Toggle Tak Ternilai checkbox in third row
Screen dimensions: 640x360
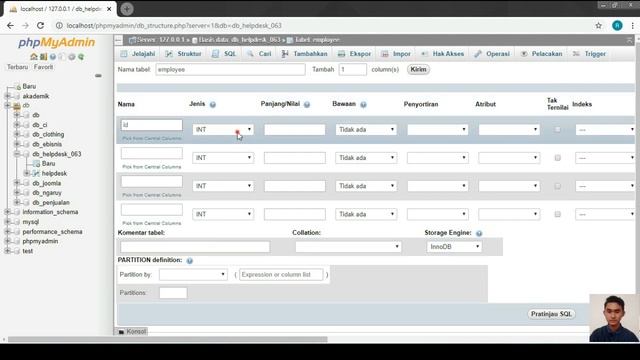pyautogui.click(x=557, y=186)
